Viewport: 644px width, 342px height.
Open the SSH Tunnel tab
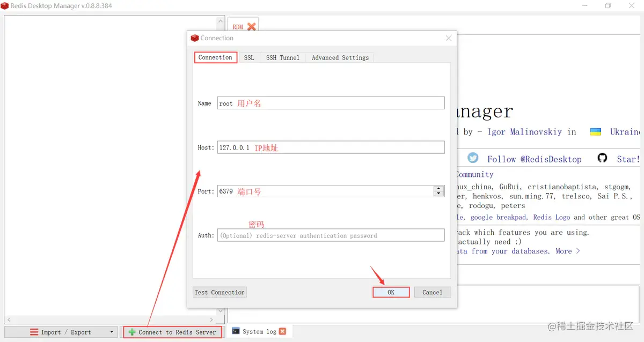283,57
